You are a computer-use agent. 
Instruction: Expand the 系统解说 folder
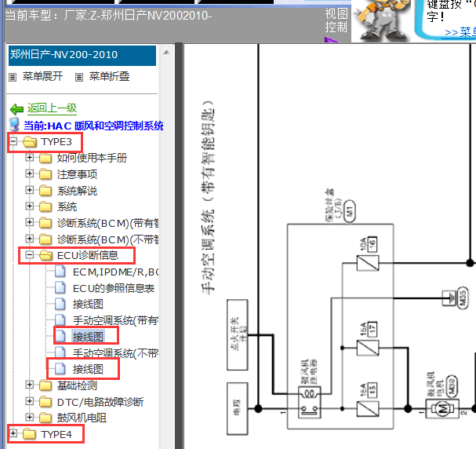30,190
